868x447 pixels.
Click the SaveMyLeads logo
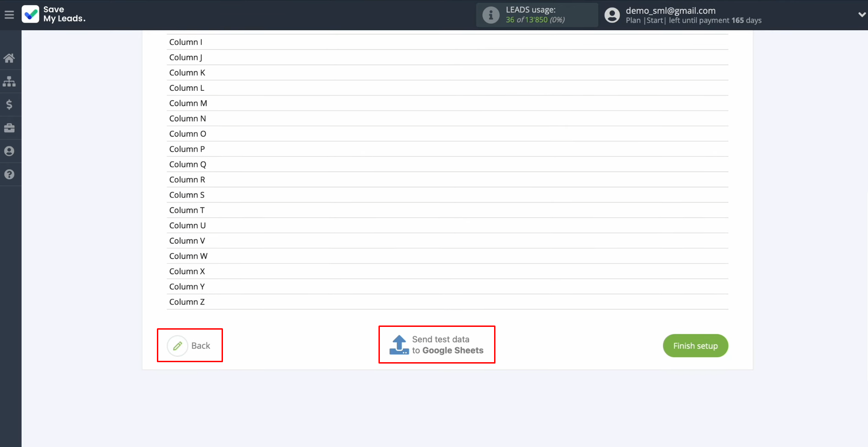[54, 14]
